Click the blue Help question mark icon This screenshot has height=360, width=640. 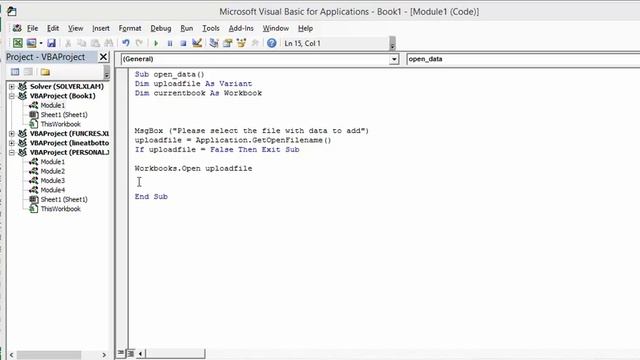point(271,43)
